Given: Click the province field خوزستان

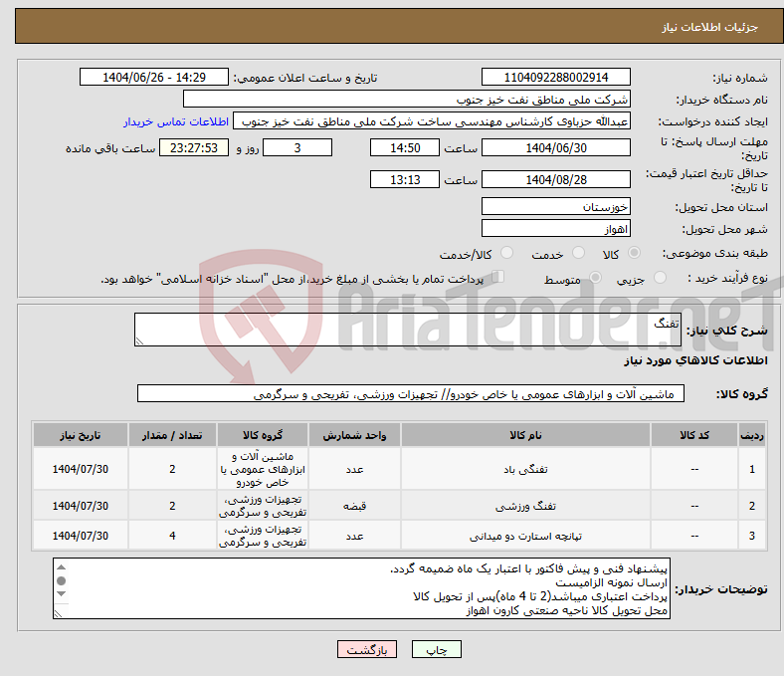Looking at the screenshot, I should coord(555,207).
